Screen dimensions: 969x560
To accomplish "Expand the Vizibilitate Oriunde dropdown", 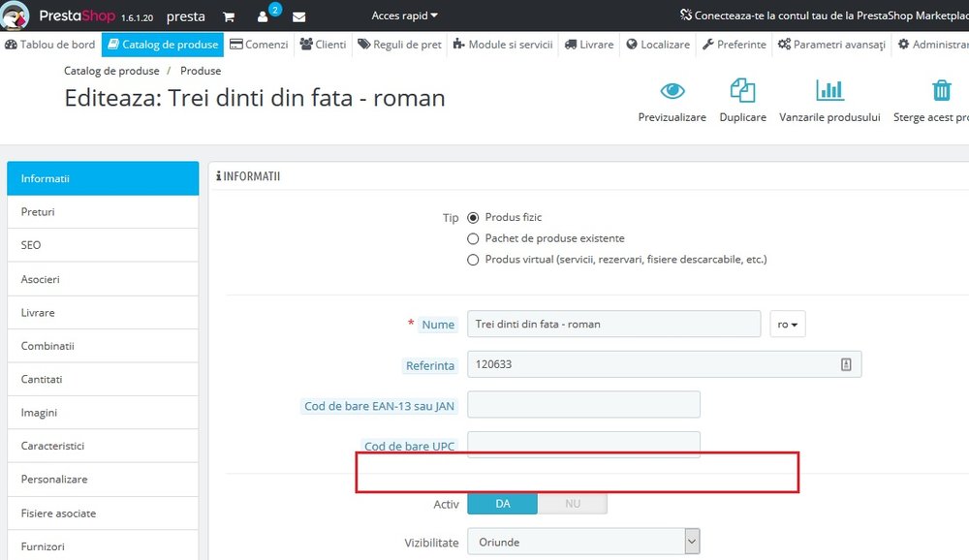I will coord(583,542).
